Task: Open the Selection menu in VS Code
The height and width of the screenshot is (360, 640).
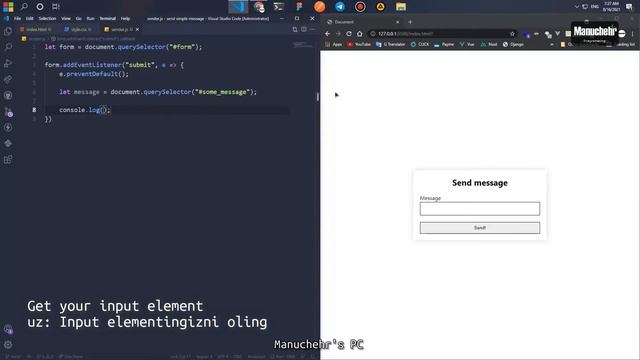Action: [47, 18]
